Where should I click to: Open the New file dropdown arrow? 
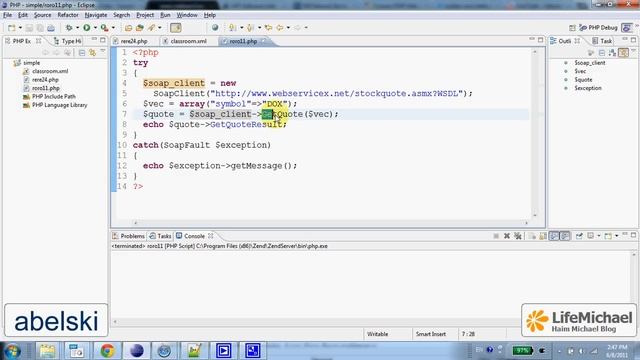click(x=20, y=28)
